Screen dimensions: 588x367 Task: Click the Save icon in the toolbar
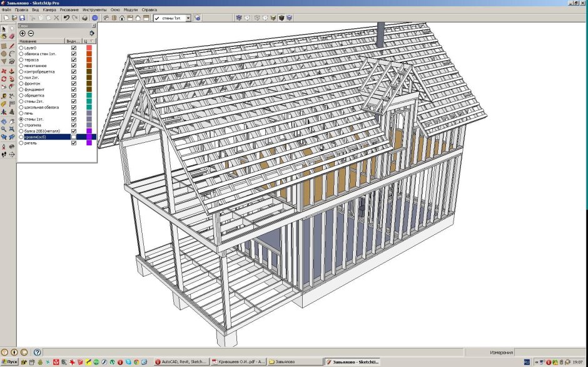coord(23,18)
